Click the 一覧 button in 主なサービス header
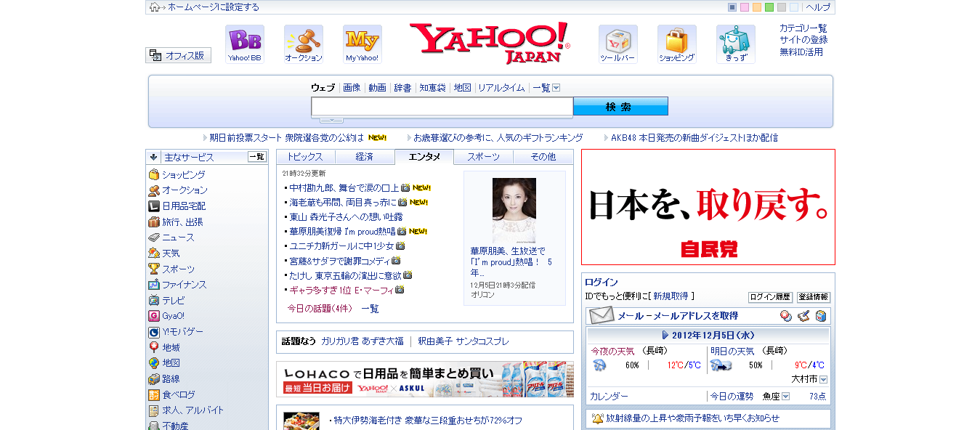This screenshot has height=430, width=980. (x=257, y=157)
